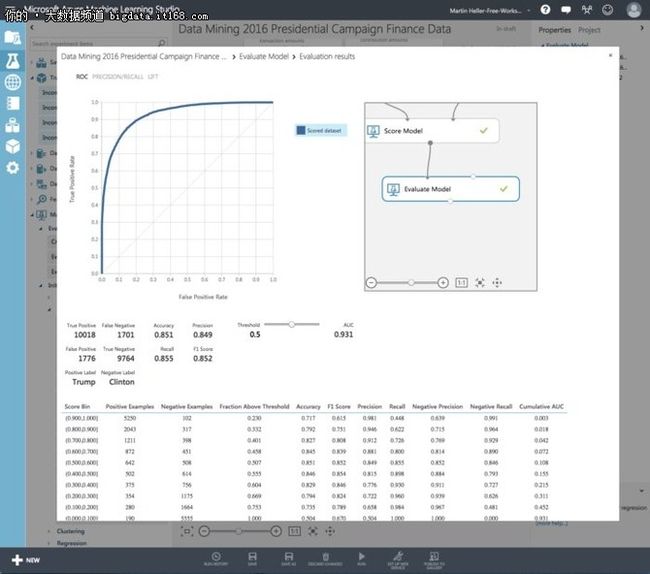The width and height of the screenshot is (650, 574).
Task: Open Web Services globe icon in sidebar
Action: click(12, 82)
